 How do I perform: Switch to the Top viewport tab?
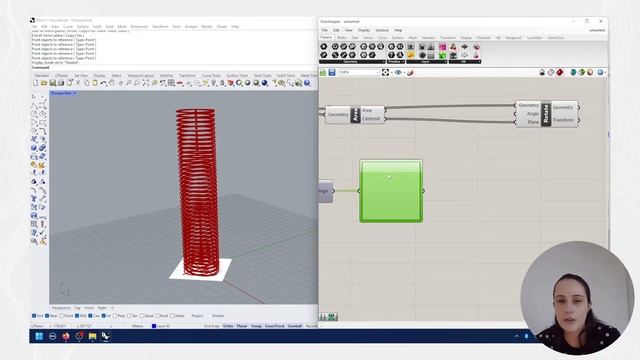pos(78,308)
